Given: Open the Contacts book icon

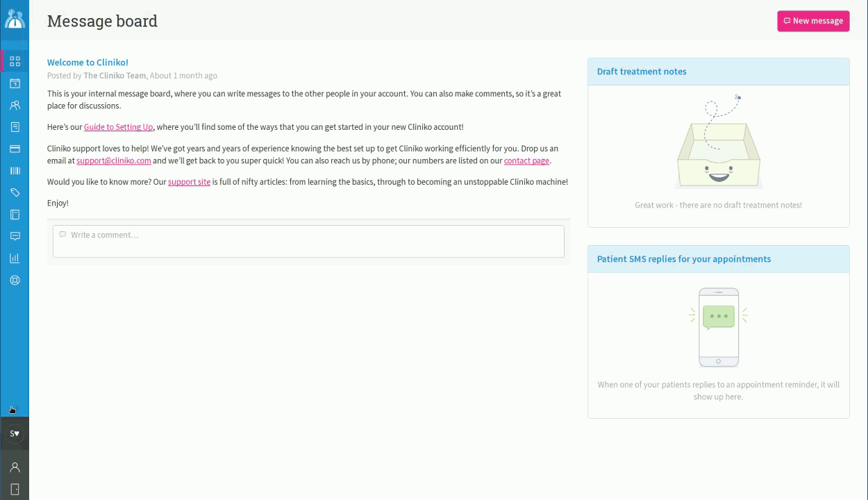Looking at the screenshot, I should (x=15, y=215).
